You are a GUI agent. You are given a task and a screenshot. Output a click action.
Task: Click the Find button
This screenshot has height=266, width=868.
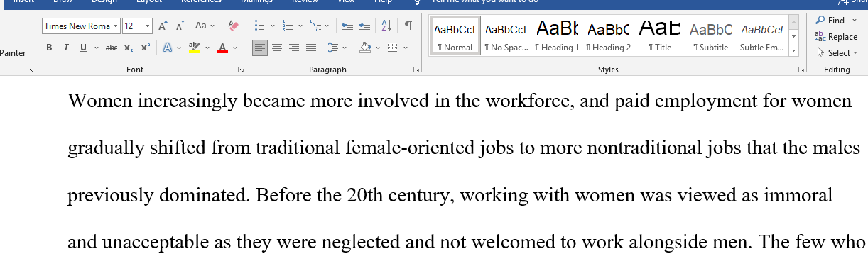pos(830,20)
